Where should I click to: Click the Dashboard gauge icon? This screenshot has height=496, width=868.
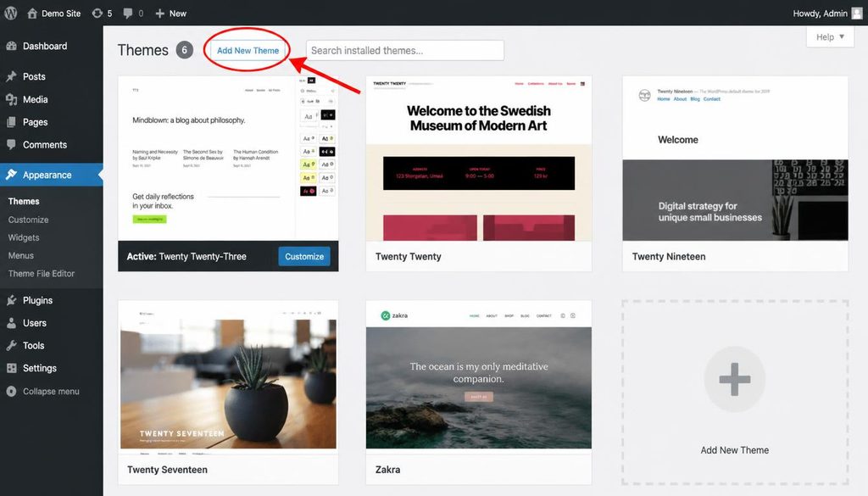(x=12, y=46)
